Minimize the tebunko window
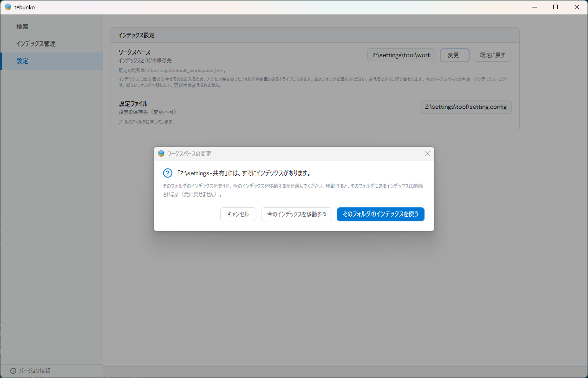 534,7
